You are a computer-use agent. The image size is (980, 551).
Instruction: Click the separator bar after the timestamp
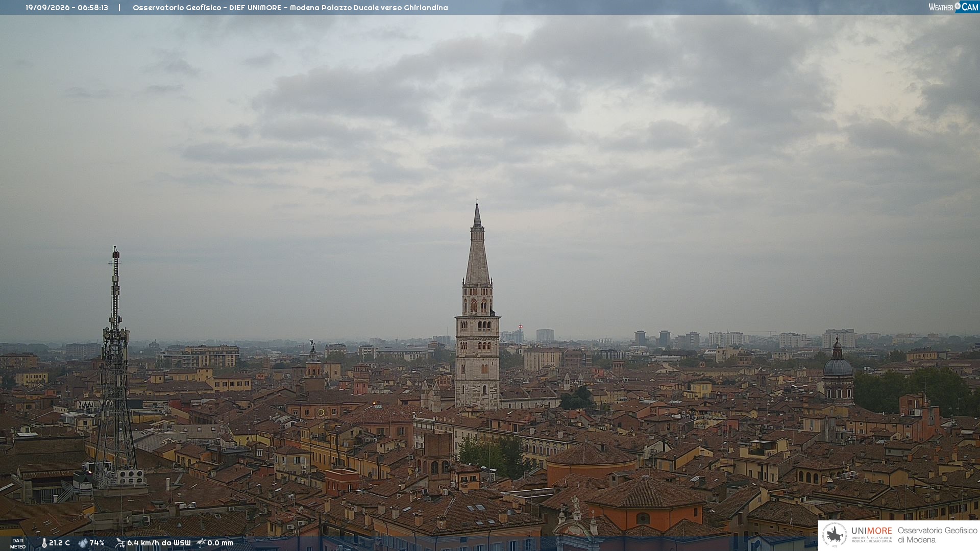[119, 8]
